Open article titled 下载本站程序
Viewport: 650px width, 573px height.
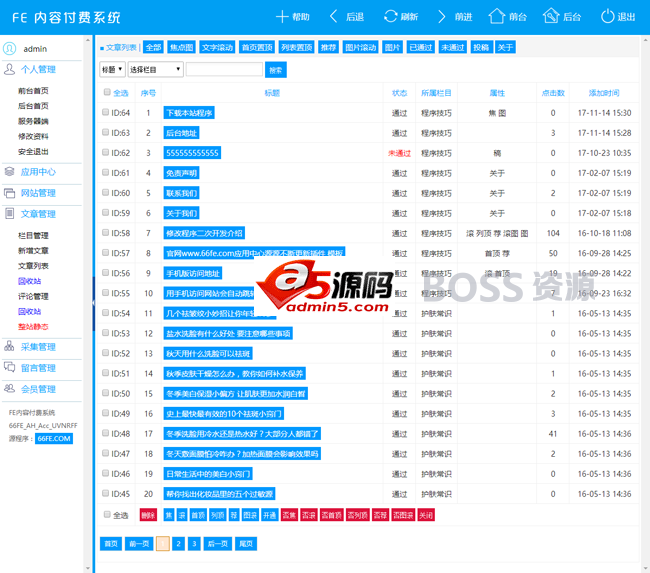point(189,113)
